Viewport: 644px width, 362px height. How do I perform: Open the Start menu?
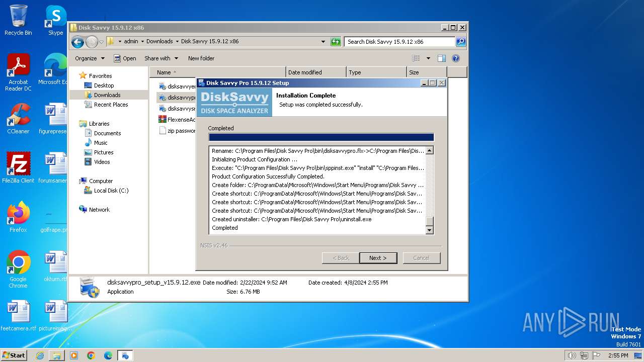(14, 355)
